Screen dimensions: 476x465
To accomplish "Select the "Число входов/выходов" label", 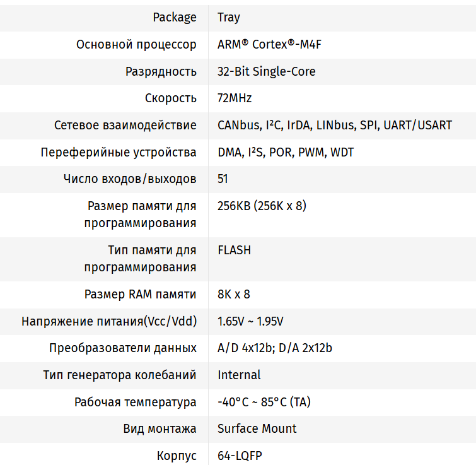I will click(130, 179).
